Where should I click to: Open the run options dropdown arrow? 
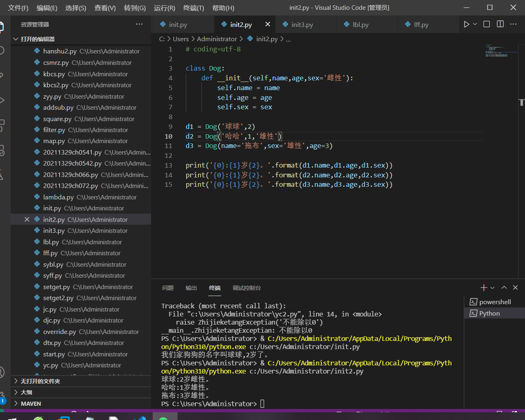475,24
